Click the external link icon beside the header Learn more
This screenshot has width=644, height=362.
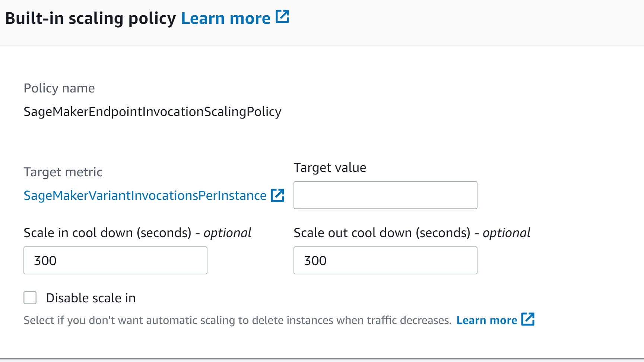click(x=283, y=16)
